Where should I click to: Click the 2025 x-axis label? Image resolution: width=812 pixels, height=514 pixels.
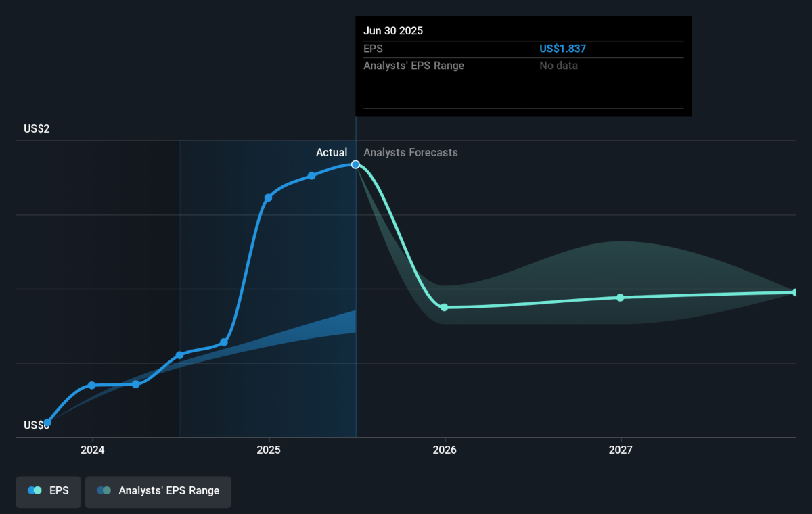[x=269, y=450]
